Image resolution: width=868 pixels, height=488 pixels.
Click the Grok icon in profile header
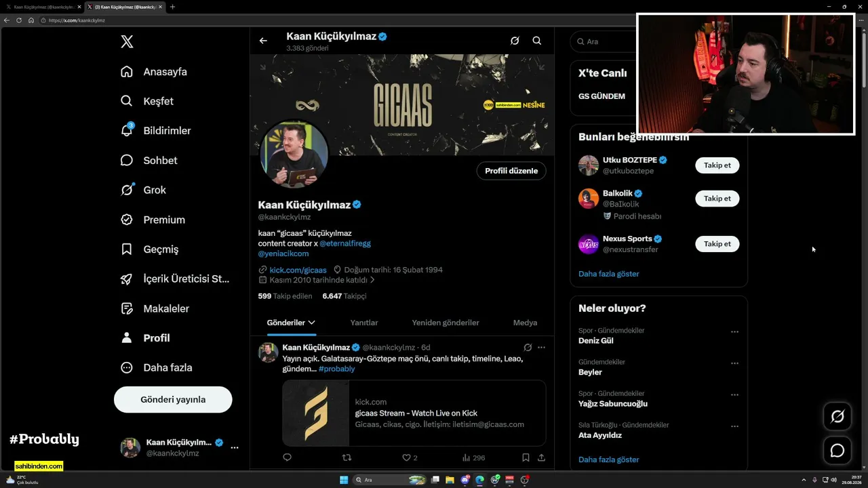pyautogui.click(x=515, y=41)
